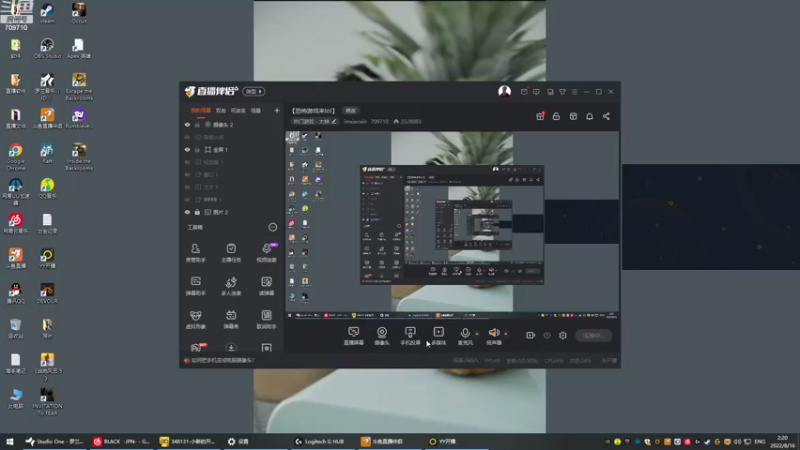Add a new scene with the plus button

(277, 110)
